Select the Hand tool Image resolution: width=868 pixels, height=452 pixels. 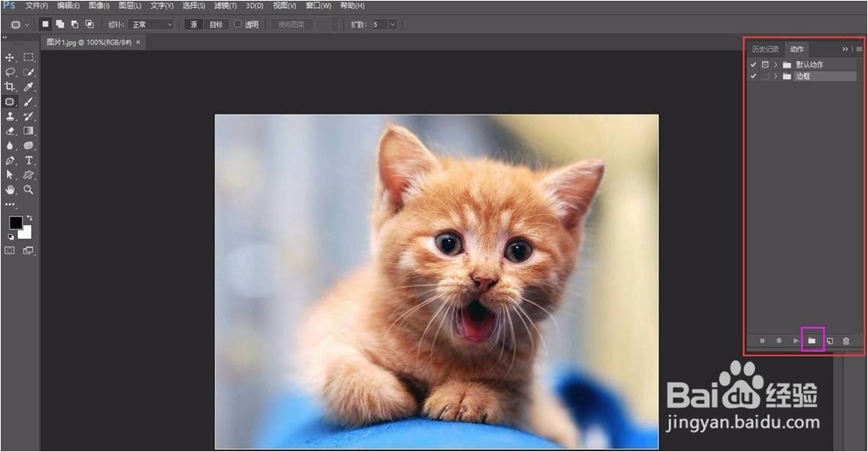[10, 190]
